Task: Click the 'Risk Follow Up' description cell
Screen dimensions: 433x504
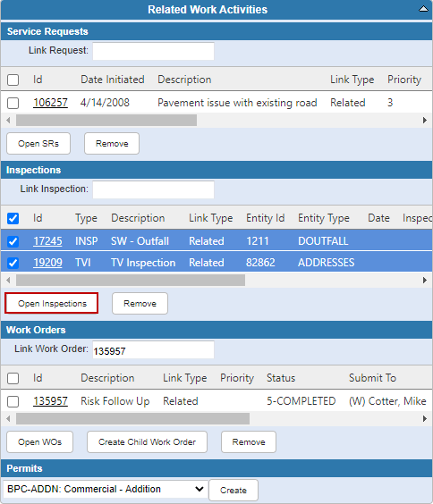Action: [115, 401]
